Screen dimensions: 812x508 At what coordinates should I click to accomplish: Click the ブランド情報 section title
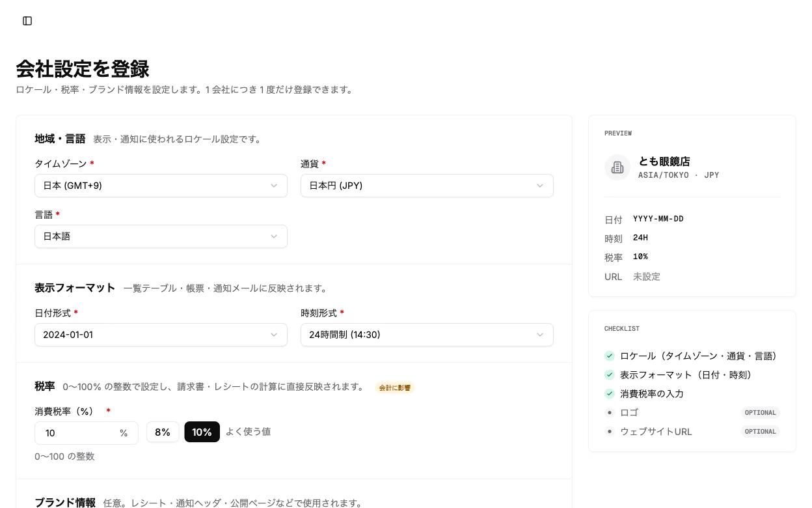(65, 503)
